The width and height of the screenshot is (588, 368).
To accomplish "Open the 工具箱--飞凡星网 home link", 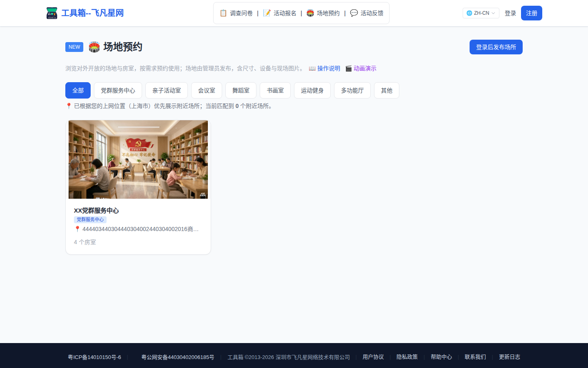I will (92, 13).
